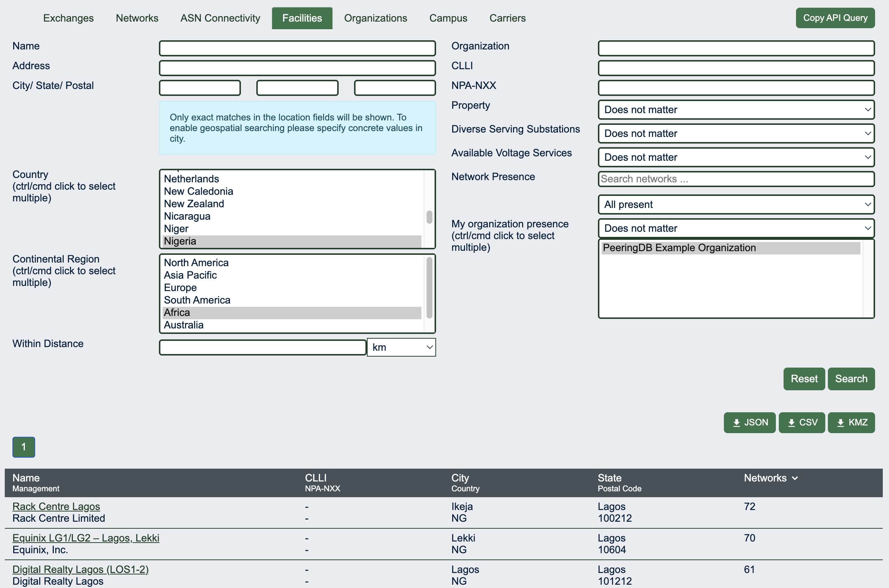Focus the Name input field
Viewport: 889px width, 588px height.
click(x=297, y=48)
